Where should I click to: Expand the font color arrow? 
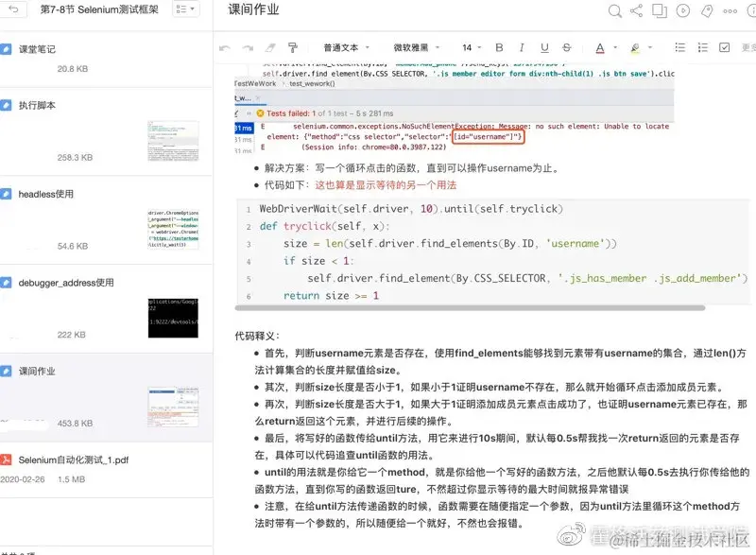pos(615,47)
